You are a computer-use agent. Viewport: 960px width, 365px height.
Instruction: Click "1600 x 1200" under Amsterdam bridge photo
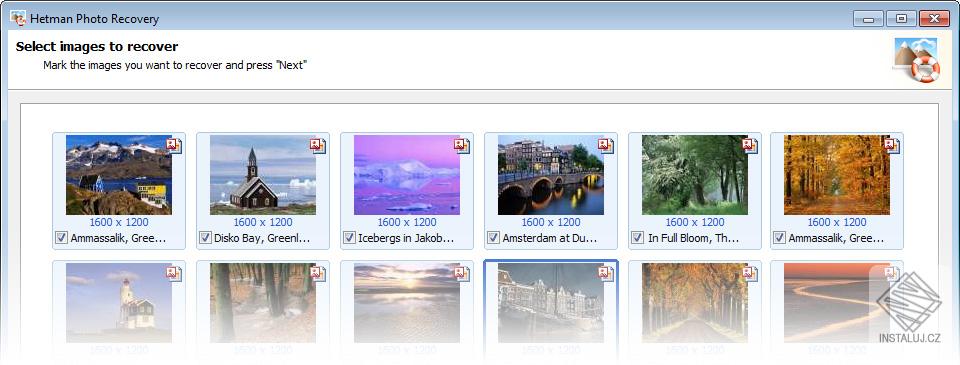click(x=550, y=222)
